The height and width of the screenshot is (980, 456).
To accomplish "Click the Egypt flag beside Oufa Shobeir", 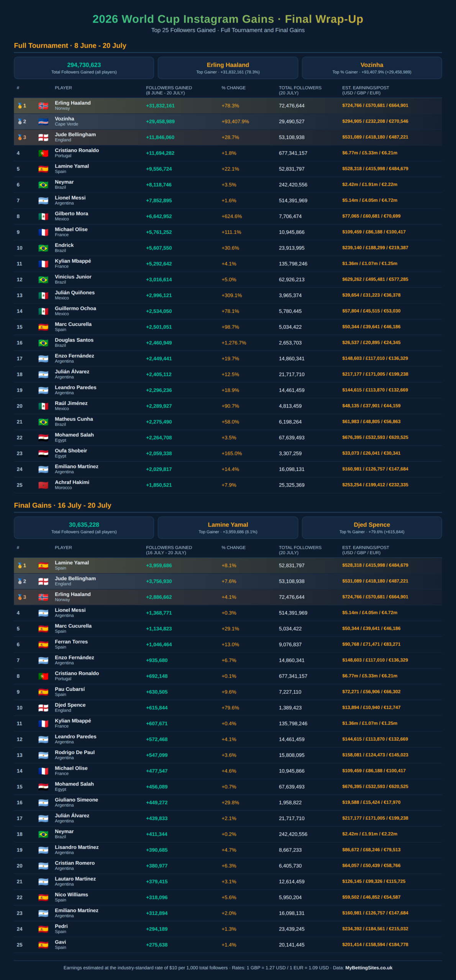I will [x=43, y=453].
